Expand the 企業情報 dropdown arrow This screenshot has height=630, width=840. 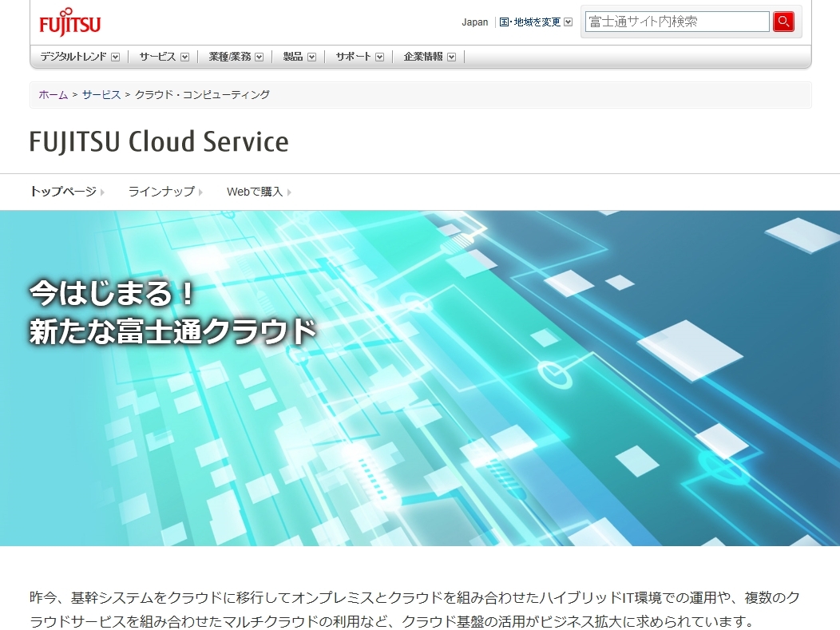452,57
